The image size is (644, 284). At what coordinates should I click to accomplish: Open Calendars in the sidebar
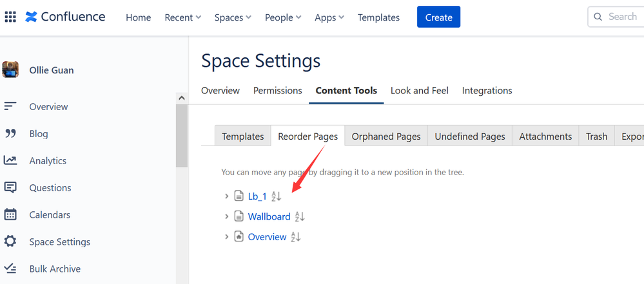pyautogui.click(x=50, y=215)
